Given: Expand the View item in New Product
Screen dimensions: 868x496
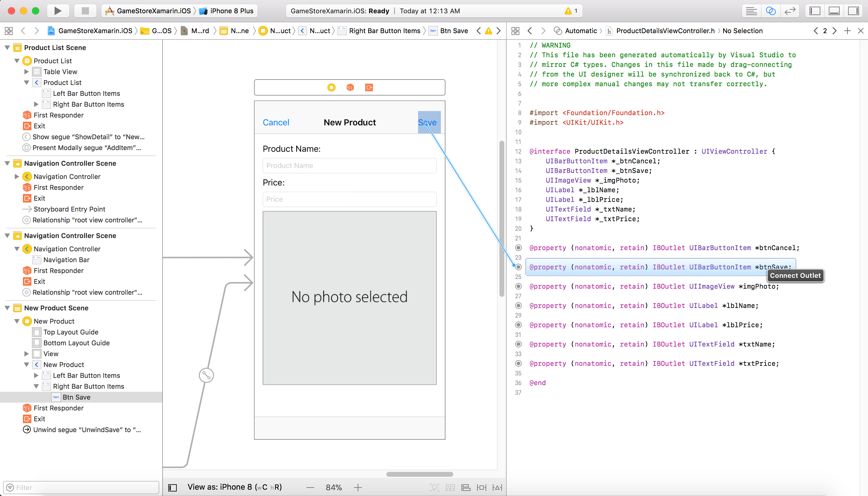Looking at the screenshot, I should click(x=26, y=354).
